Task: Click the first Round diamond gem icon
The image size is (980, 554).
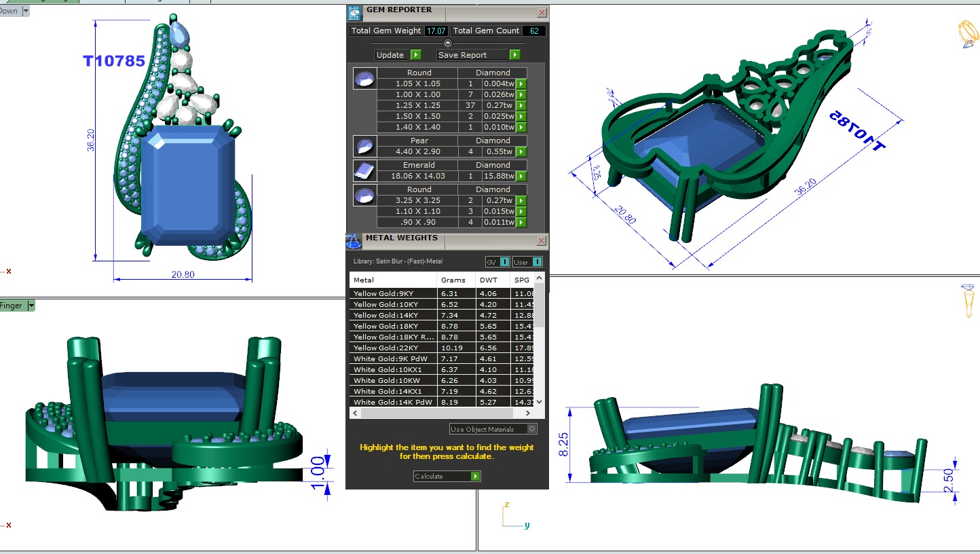Action: 364,79
